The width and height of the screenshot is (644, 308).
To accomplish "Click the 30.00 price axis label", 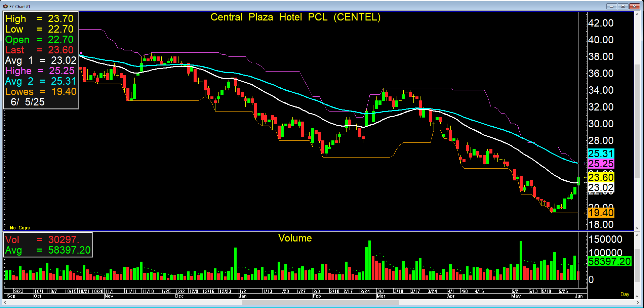I will (601, 124).
